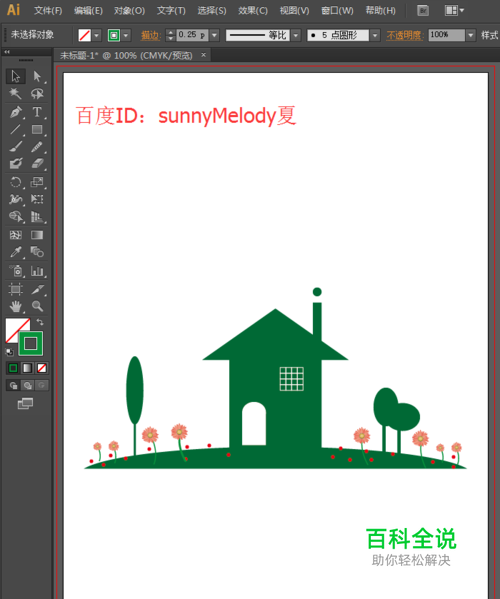Open Adobe Bridge from menu bar
Screen dimensions: 500x599
coord(423,10)
